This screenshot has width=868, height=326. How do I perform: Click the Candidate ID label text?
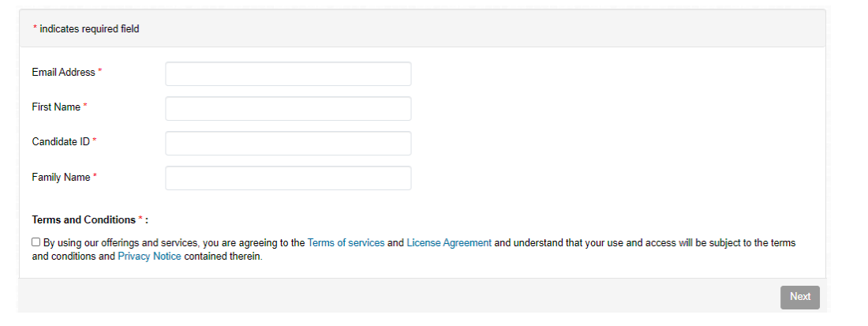point(61,141)
